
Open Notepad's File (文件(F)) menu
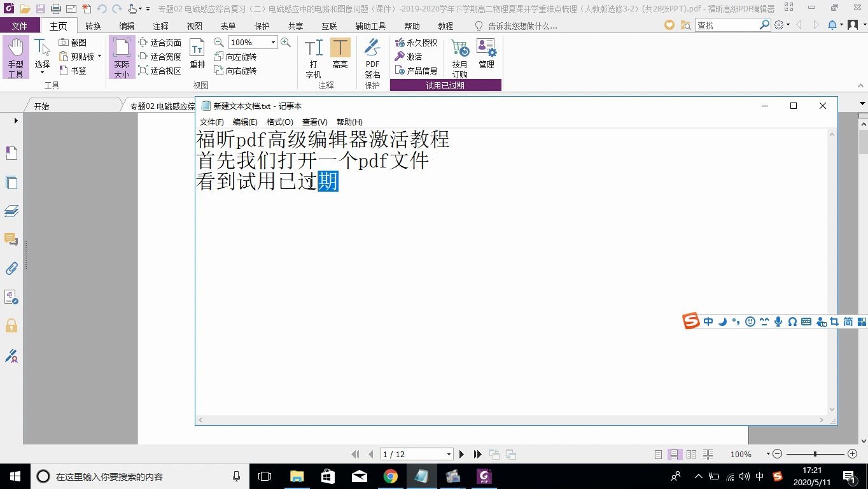[212, 122]
